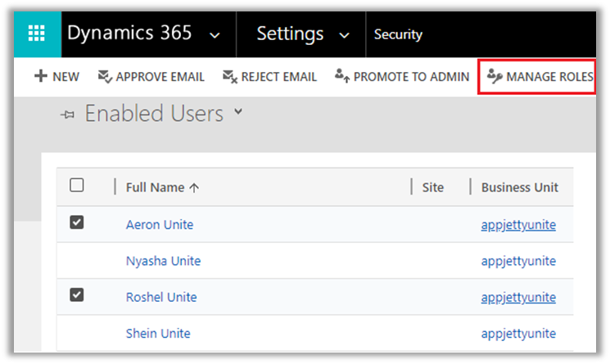Open the Nyasha Unite user record
This screenshot has height=364, width=610.
(x=163, y=261)
